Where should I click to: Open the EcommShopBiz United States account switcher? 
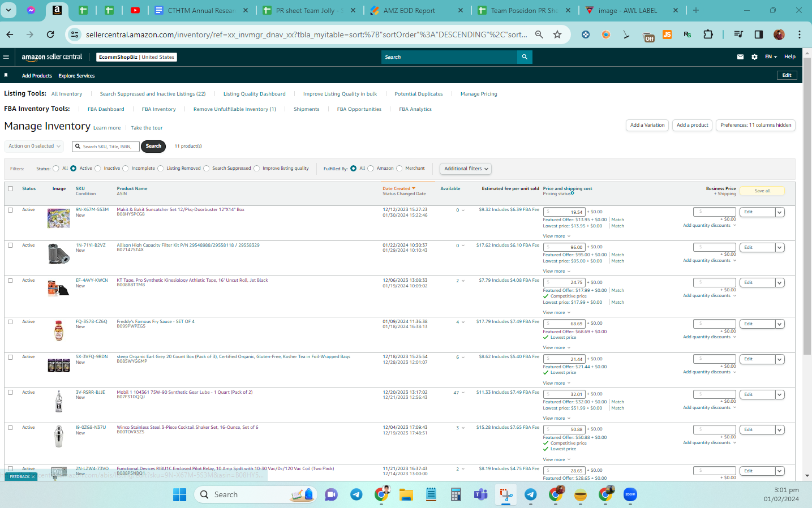tap(136, 57)
